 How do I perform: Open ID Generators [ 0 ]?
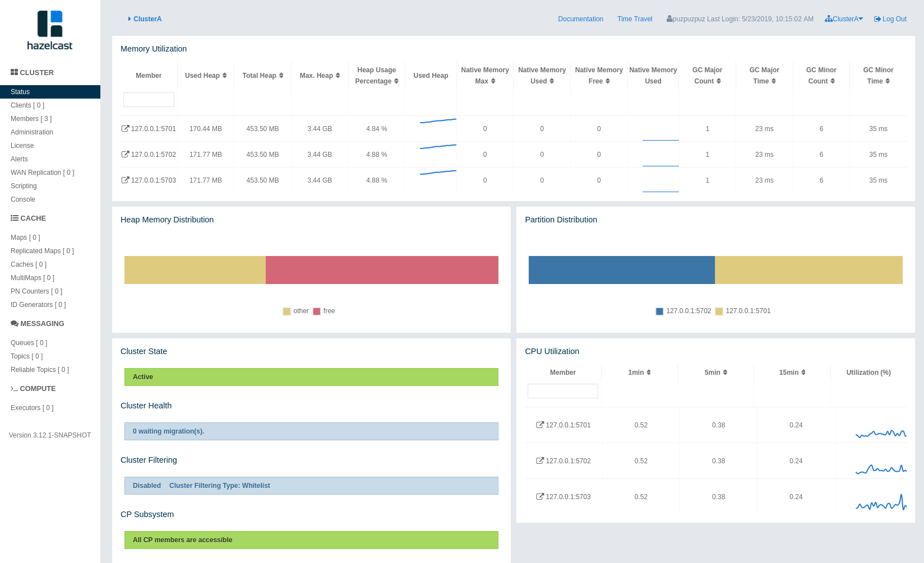tap(38, 305)
